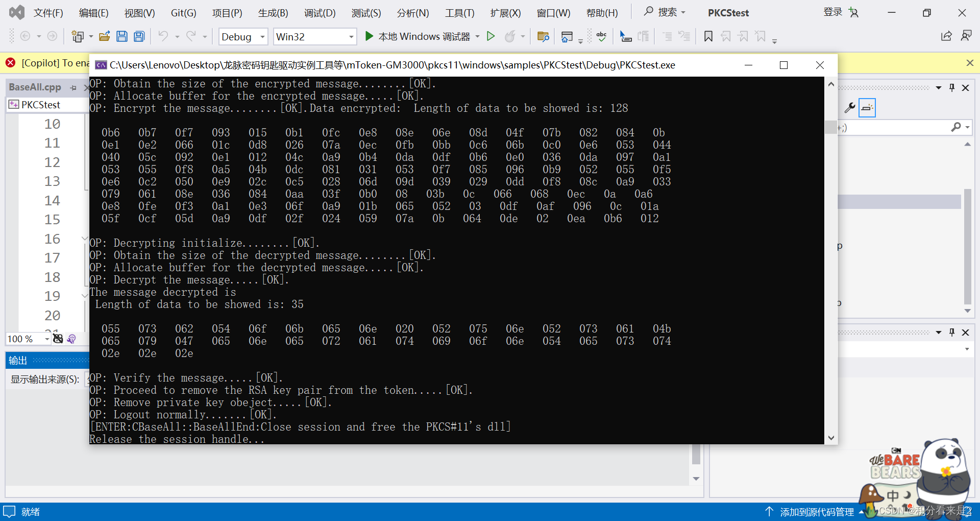Switch to the BaseAll.cpp tab
The width and height of the screenshot is (980, 521).
click(x=35, y=87)
